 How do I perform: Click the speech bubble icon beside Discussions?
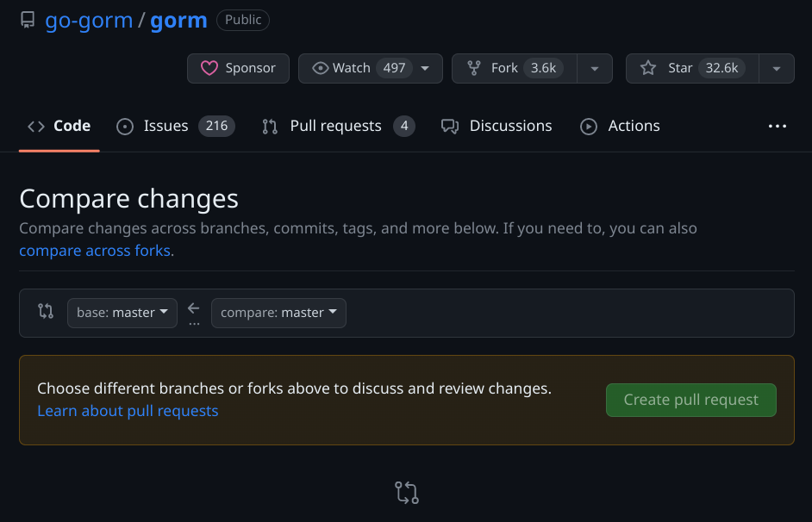[x=449, y=126]
